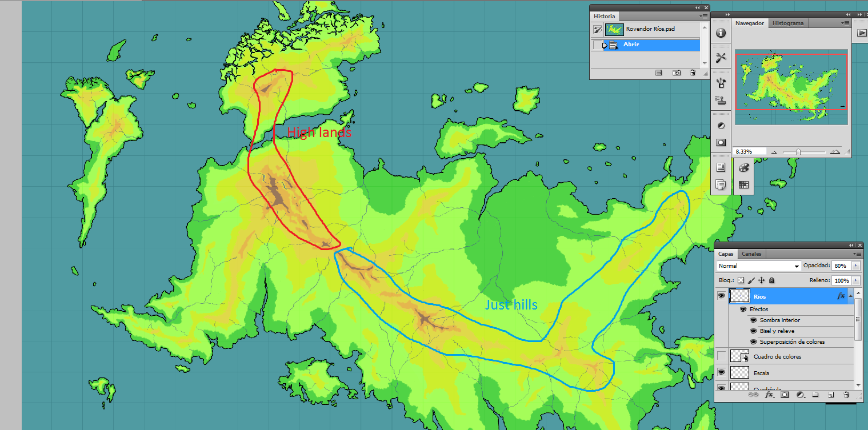Create new document from current history state
Viewport: 868px width, 430px height.
pyautogui.click(x=658, y=73)
